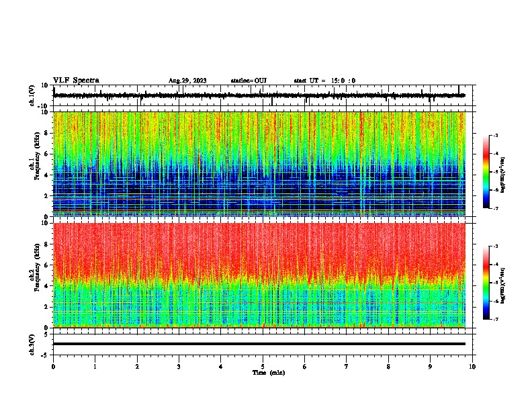532x411 pixels.
Task: Click the "-3" label atop ch.1 color bar
Action: tap(495, 136)
